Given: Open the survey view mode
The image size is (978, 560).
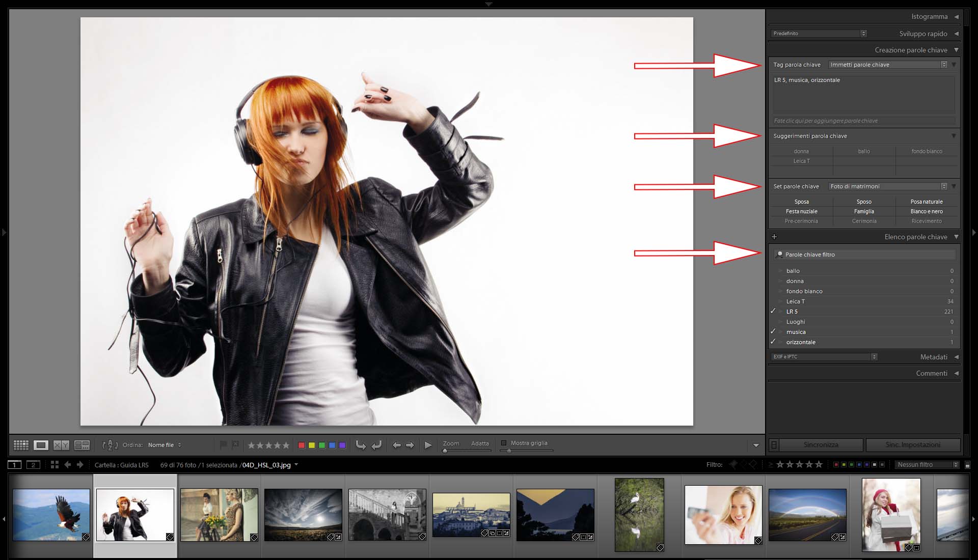Looking at the screenshot, I should 81,445.
